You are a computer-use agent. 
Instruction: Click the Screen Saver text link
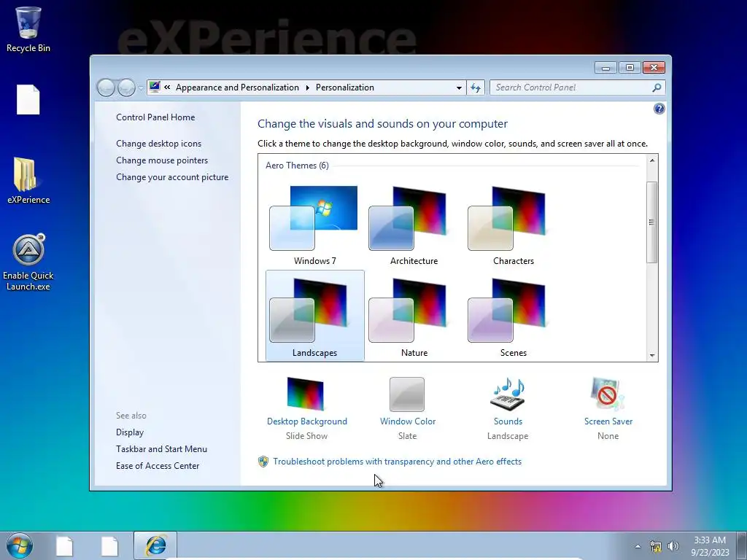point(608,421)
